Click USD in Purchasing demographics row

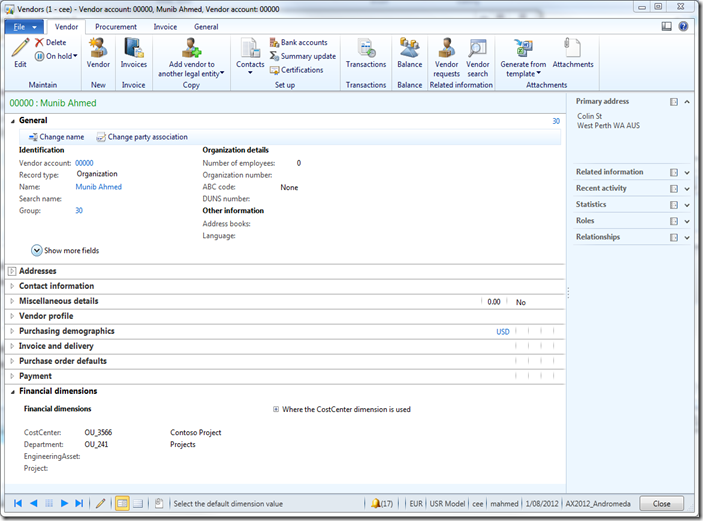pos(503,332)
